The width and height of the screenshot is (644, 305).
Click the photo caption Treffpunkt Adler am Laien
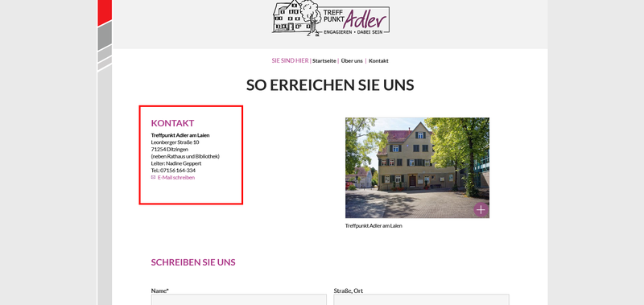[x=374, y=226]
